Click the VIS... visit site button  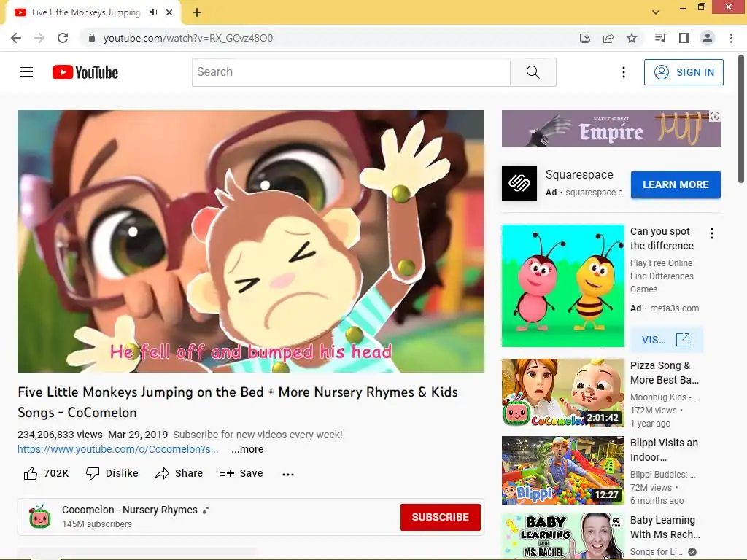(666, 340)
